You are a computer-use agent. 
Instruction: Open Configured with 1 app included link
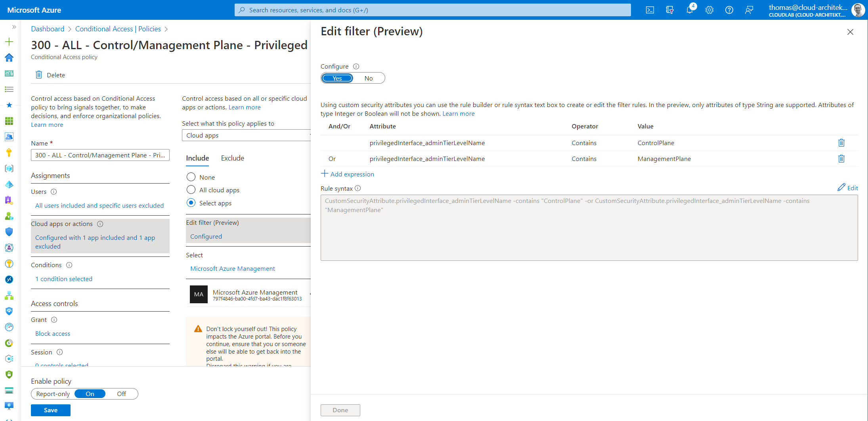pos(95,242)
